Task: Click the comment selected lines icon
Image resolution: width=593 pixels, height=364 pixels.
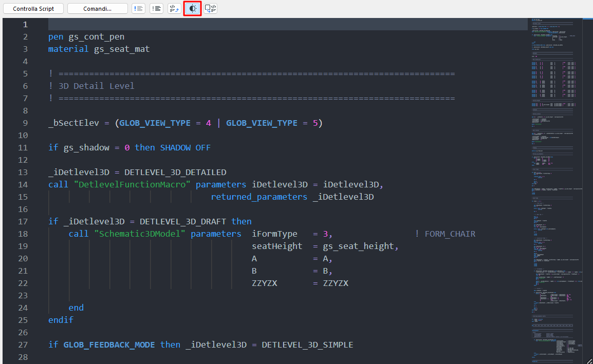Action: coord(138,9)
